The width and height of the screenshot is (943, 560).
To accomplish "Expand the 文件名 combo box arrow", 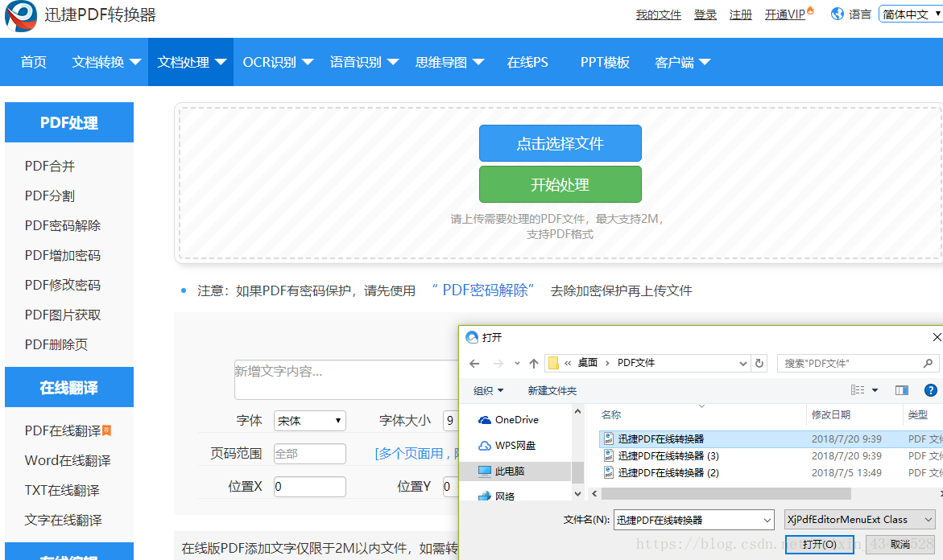I will (767, 521).
